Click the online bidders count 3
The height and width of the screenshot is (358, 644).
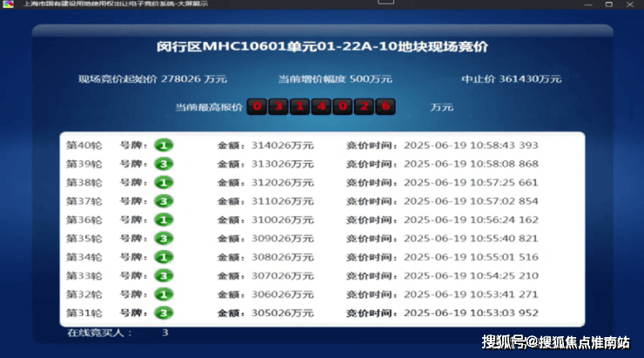(x=165, y=333)
